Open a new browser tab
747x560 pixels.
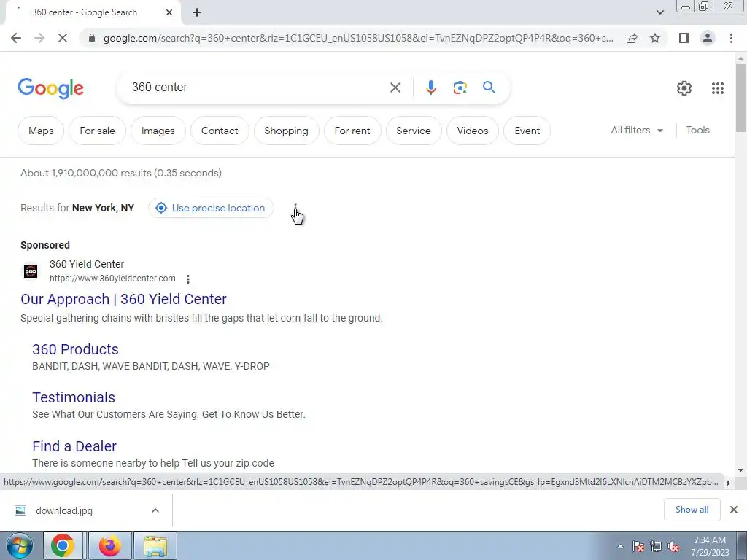click(x=197, y=13)
